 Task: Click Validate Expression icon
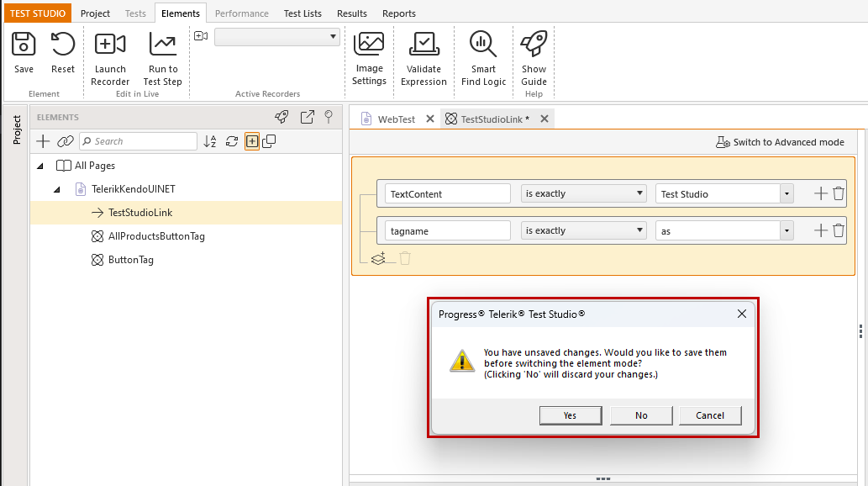pos(423,44)
